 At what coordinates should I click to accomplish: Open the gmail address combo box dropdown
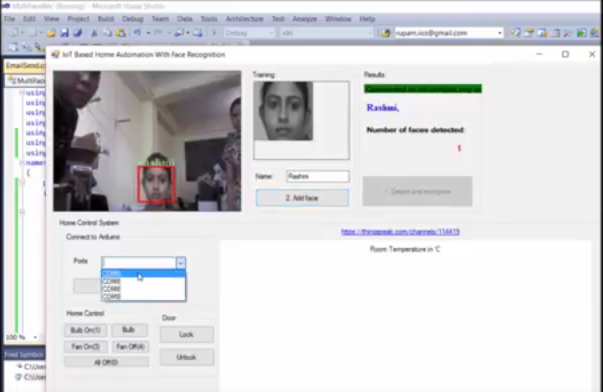[500, 33]
